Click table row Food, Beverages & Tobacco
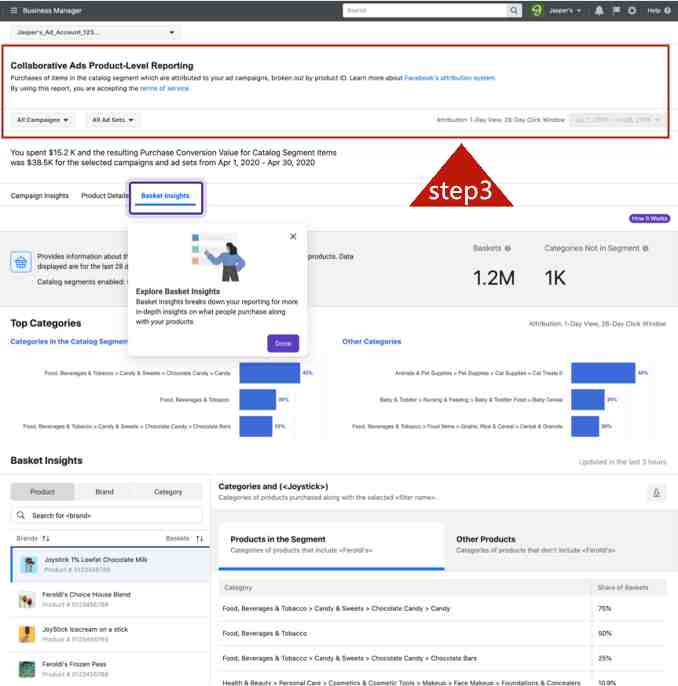The image size is (678, 686). [x=442, y=633]
